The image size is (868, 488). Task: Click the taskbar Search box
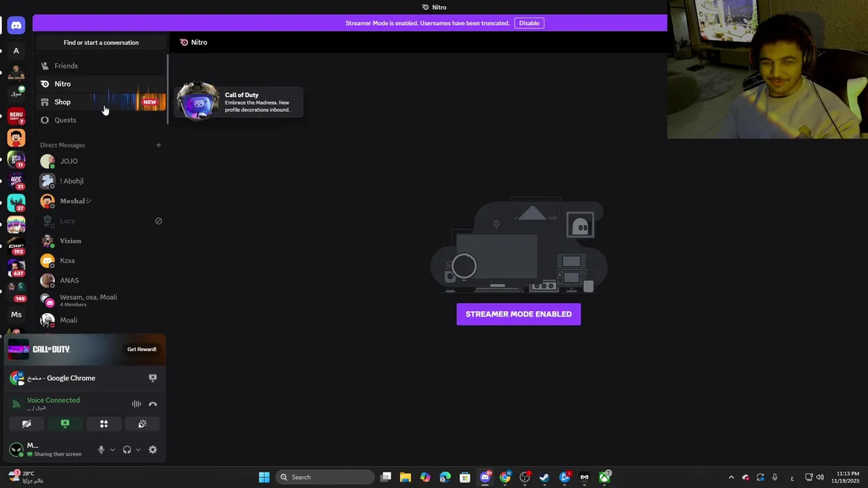pos(326,477)
